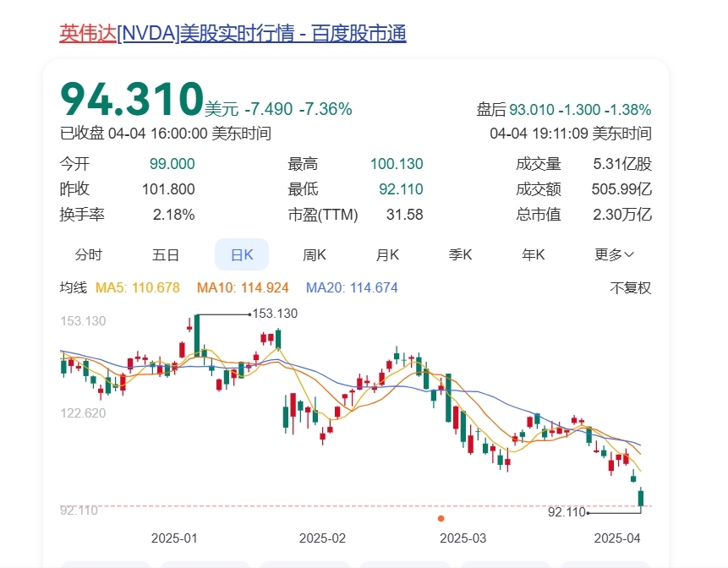
Task: Click the orange event dot under the chart
Action: (441, 518)
